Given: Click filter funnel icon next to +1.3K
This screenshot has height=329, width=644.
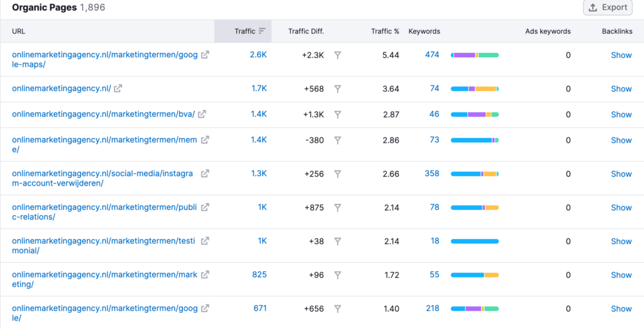Looking at the screenshot, I should point(338,114).
